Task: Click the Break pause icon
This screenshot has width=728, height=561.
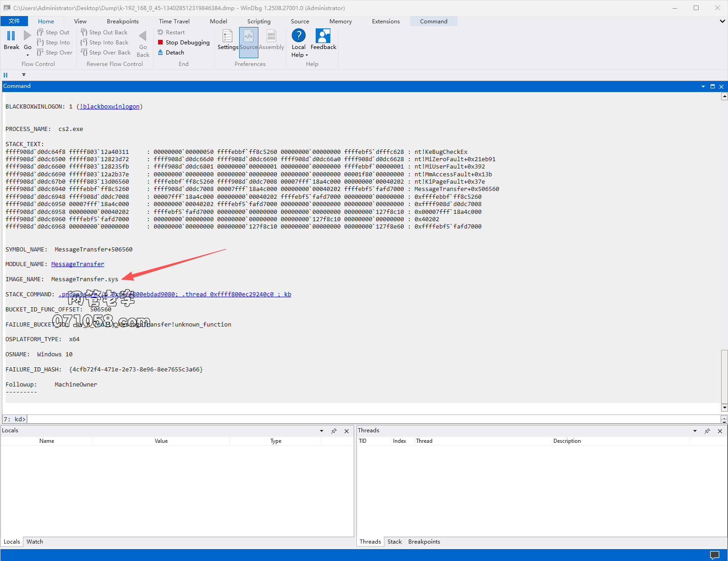Action: (x=11, y=36)
